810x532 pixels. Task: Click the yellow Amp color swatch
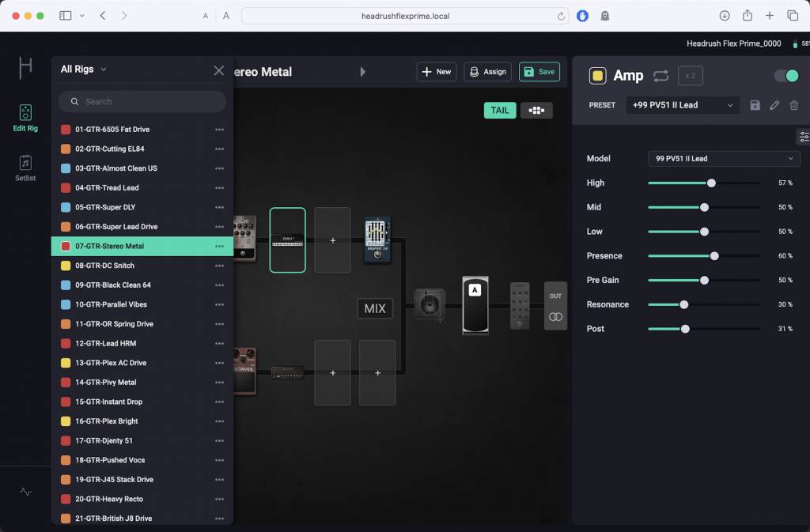pos(597,76)
